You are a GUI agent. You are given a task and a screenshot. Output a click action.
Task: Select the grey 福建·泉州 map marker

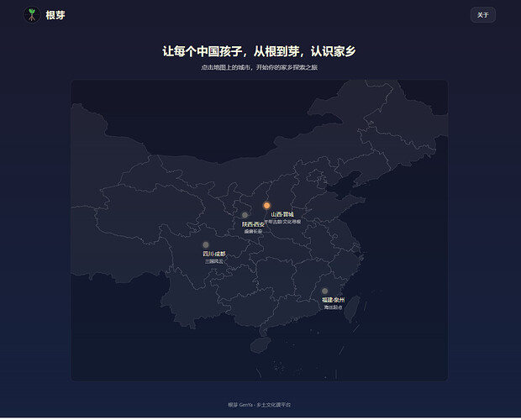(x=324, y=291)
